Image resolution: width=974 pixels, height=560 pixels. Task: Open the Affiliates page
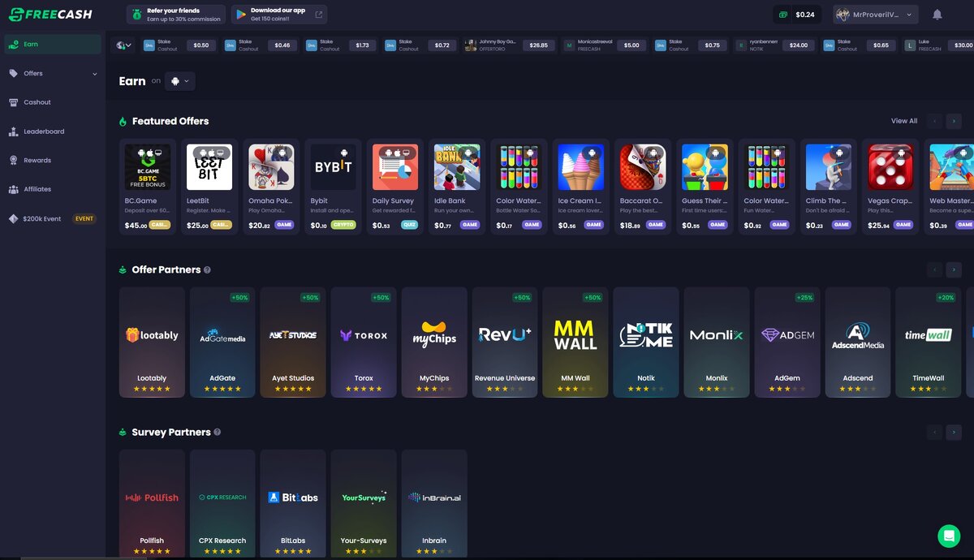(x=53, y=189)
